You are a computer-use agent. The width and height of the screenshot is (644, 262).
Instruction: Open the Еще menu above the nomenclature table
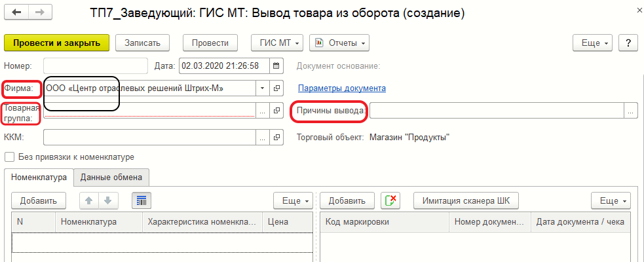pyautogui.click(x=294, y=201)
